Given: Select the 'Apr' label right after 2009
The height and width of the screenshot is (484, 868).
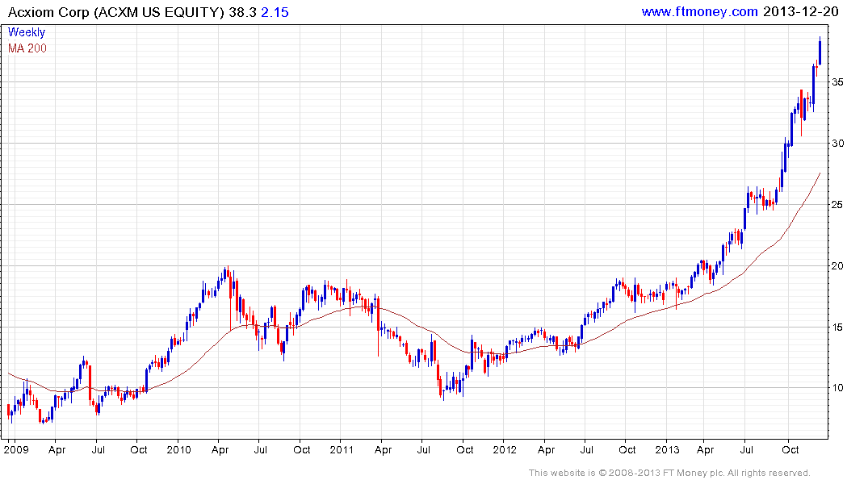Looking at the screenshot, I should point(57,449).
